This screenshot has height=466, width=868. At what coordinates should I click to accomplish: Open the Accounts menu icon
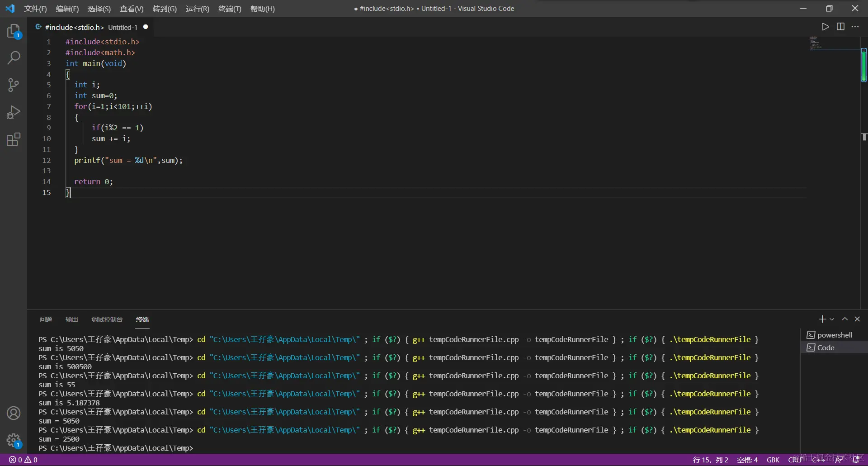[x=14, y=413]
